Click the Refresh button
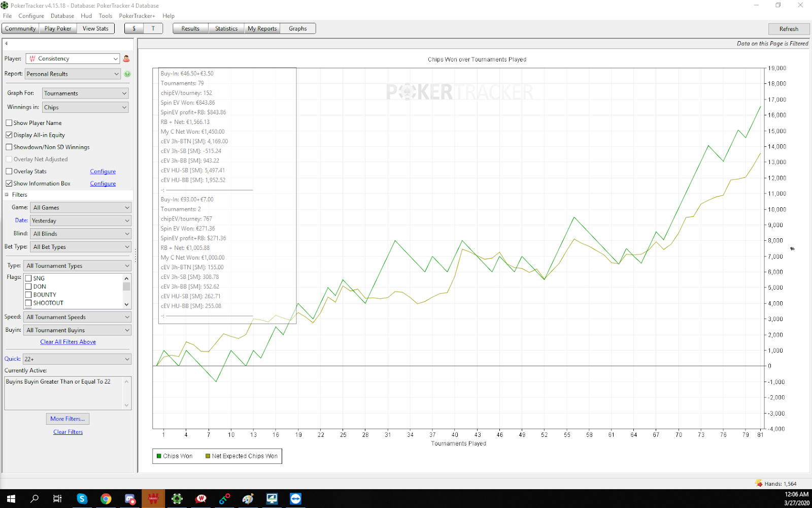The height and width of the screenshot is (508, 812). tap(789, 29)
